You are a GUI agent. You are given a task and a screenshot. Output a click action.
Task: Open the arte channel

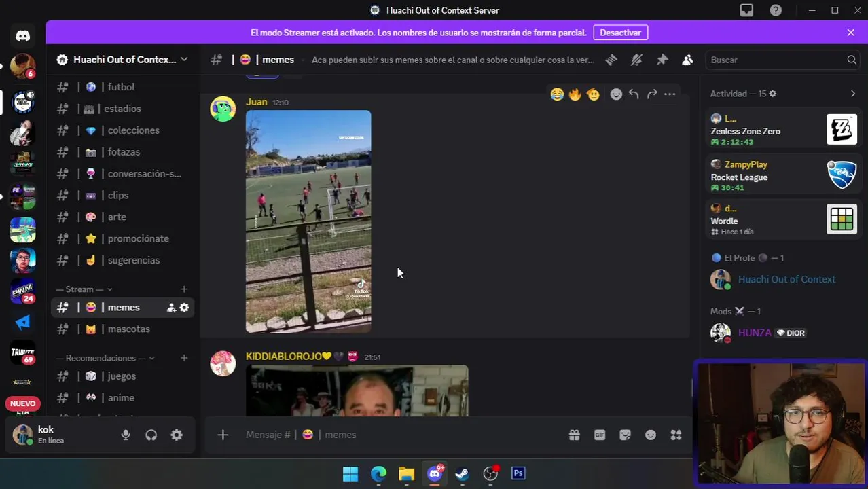pyautogui.click(x=122, y=217)
